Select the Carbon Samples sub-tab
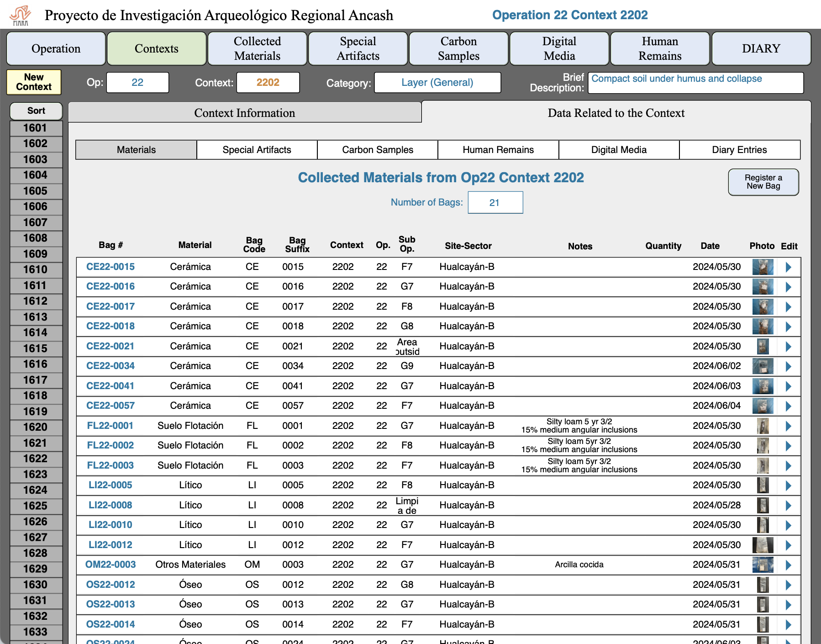This screenshot has width=821, height=644. coord(378,150)
